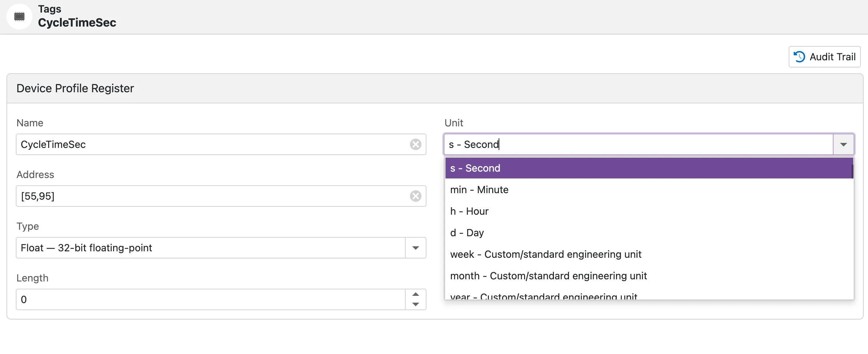Clear the Name field using X icon

click(x=415, y=144)
